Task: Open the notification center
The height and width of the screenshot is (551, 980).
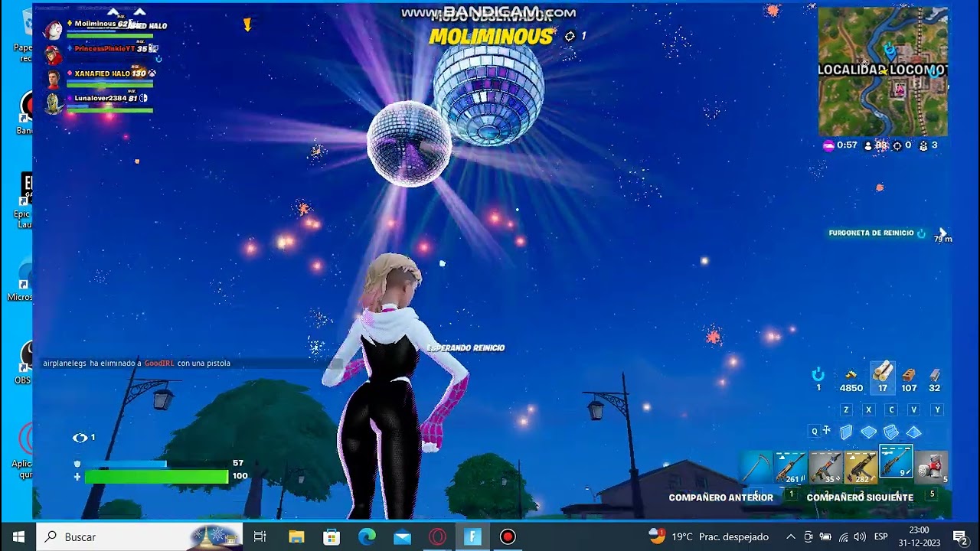Action: coord(959,537)
